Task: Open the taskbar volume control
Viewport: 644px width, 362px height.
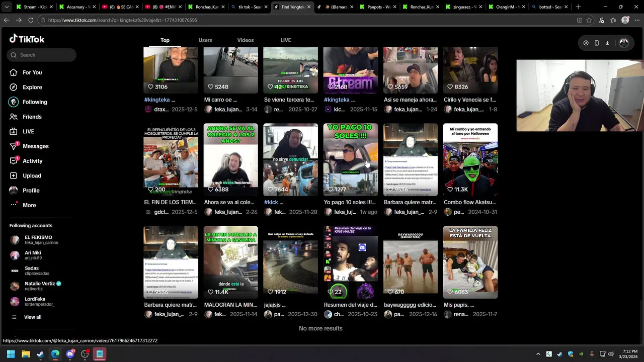Action: 611,354
